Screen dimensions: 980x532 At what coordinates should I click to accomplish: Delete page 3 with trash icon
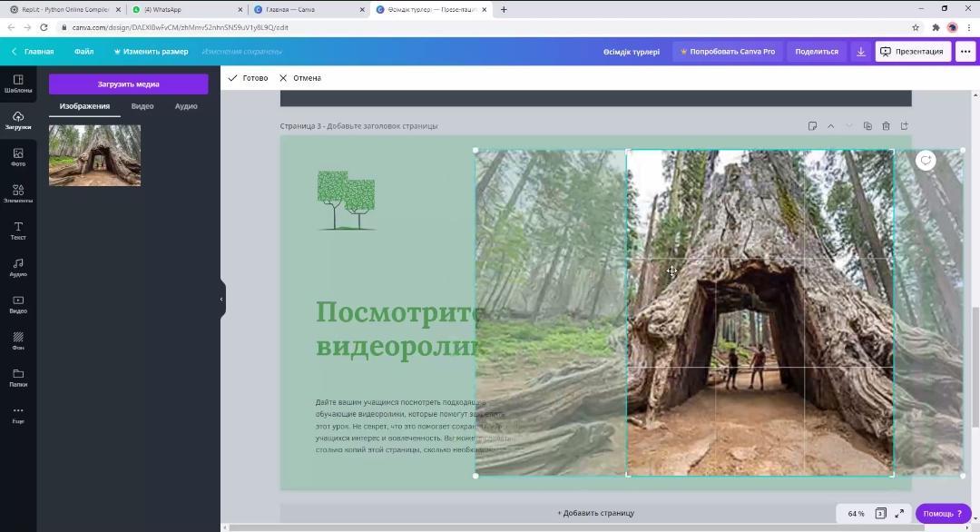(x=886, y=126)
